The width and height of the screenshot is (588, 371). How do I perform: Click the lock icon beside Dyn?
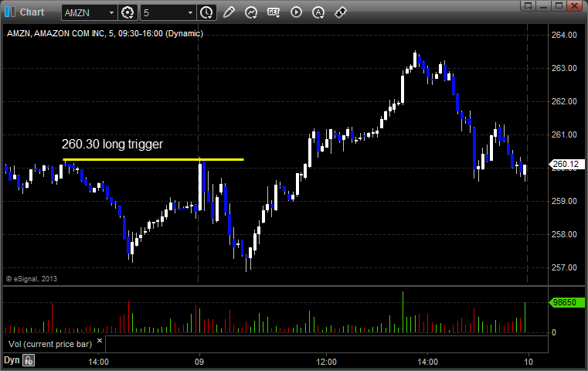[29, 360]
